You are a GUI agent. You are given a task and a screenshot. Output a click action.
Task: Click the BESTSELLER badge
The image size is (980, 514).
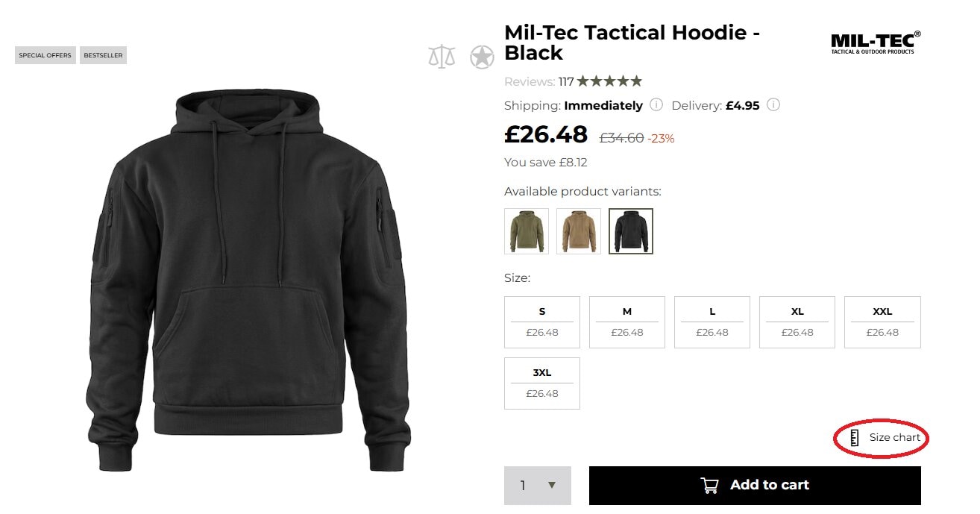(x=103, y=54)
